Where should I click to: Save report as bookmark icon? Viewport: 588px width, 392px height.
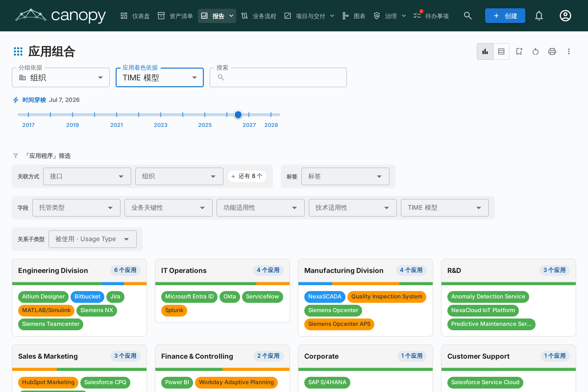(519, 51)
